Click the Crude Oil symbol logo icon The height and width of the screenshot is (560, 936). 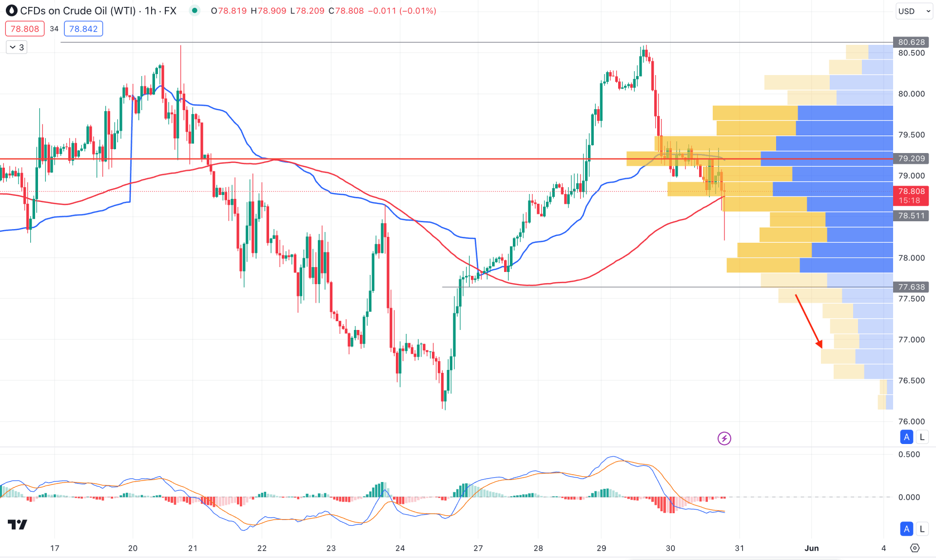[11, 10]
